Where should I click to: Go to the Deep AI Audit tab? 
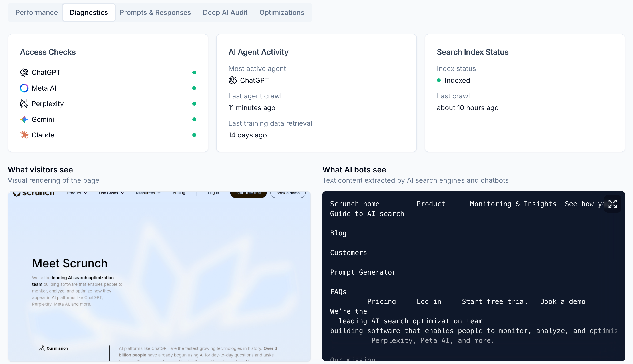(x=225, y=12)
